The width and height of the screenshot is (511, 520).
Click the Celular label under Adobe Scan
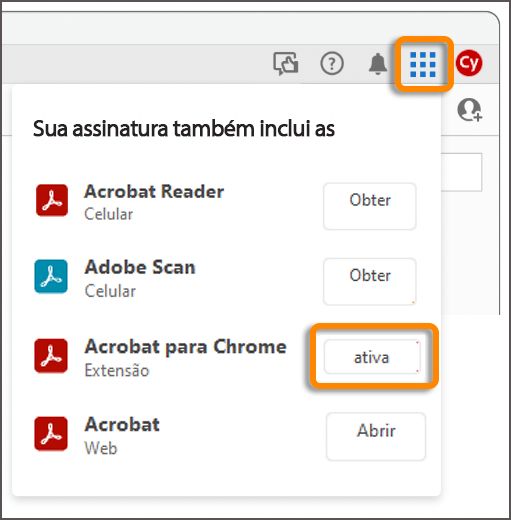tap(110, 291)
